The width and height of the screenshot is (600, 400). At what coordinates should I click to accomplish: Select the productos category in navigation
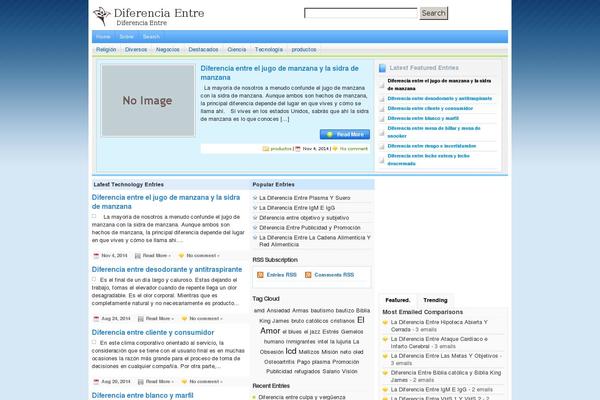point(304,50)
